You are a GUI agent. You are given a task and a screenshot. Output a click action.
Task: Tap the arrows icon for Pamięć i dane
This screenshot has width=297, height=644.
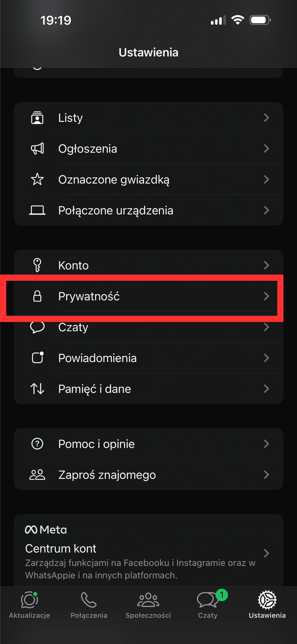click(x=37, y=389)
